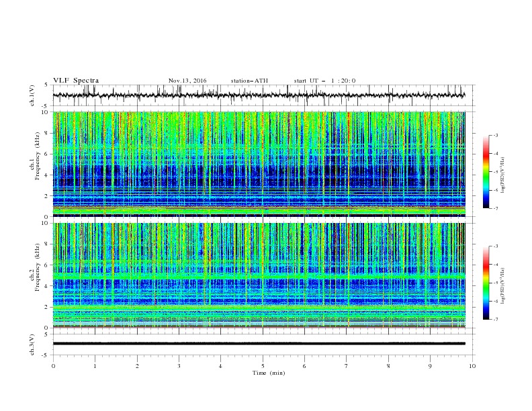Click the bright green 5 kHz band in ch.2
The height and width of the screenshot is (411, 532).
pyautogui.click(x=259, y=277)
